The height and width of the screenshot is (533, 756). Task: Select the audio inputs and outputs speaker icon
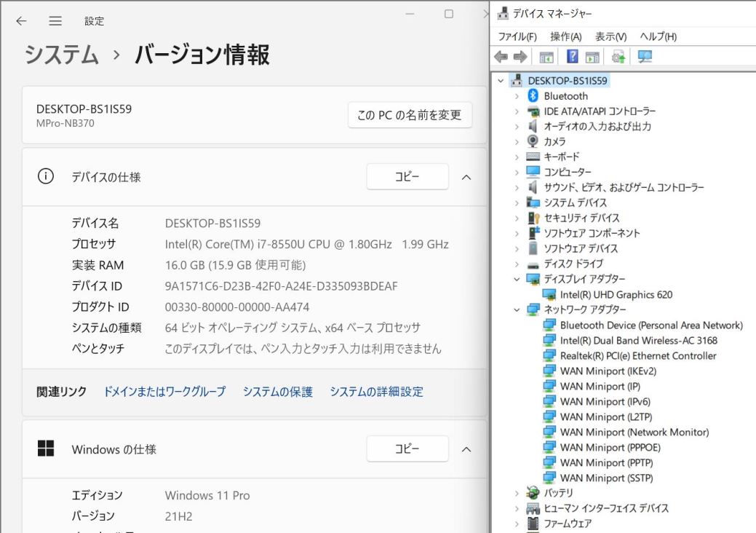(533, 126)
